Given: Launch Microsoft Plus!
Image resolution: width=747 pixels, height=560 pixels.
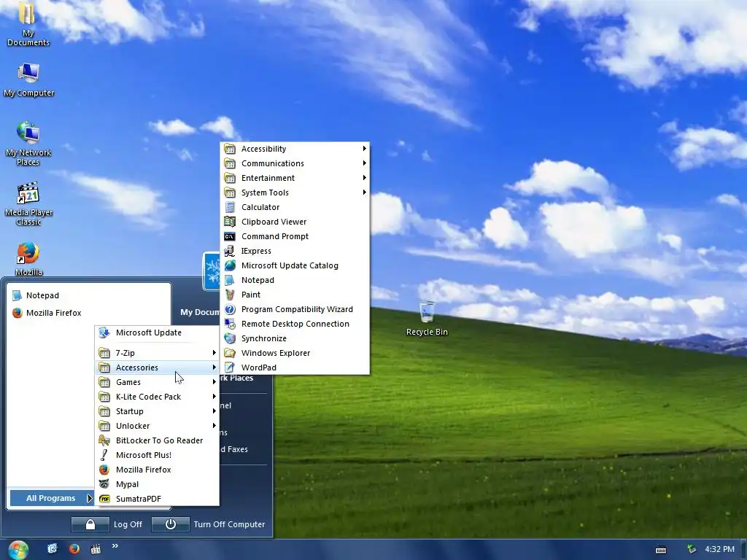Looking at the screenshot, I should pos(157,455).
